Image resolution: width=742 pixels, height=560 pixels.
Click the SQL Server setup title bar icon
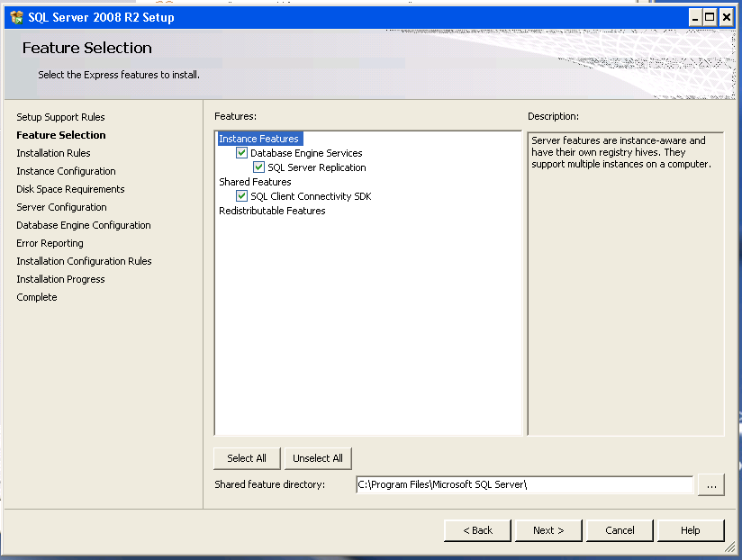click(x=16, y=17)
